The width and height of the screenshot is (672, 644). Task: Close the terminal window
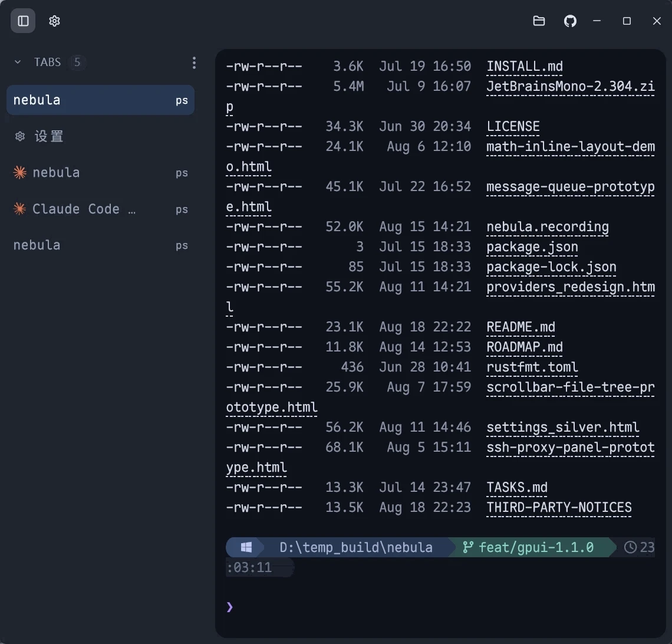[657, 21]
